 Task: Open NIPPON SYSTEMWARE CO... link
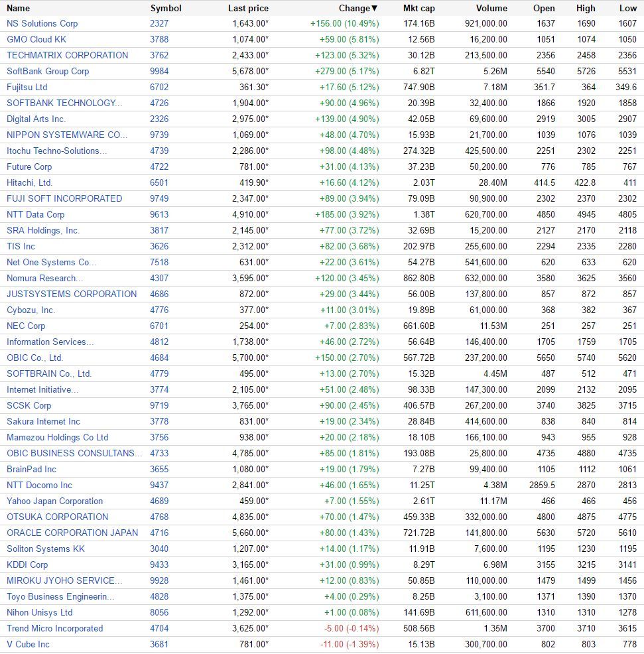click(x=67, y=135)
